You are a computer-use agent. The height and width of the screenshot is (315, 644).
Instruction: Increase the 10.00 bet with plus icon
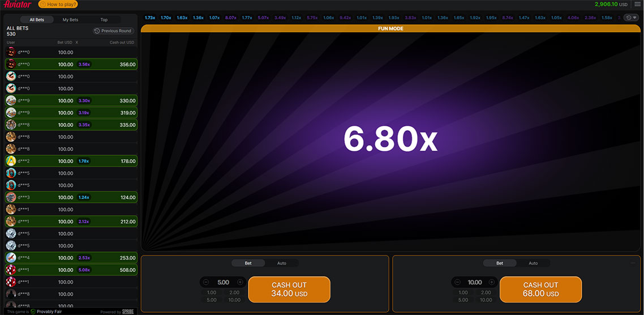491,282
